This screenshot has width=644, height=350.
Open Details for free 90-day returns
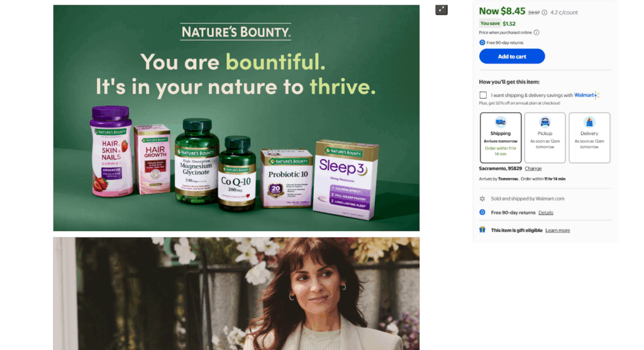coord(546,212)
